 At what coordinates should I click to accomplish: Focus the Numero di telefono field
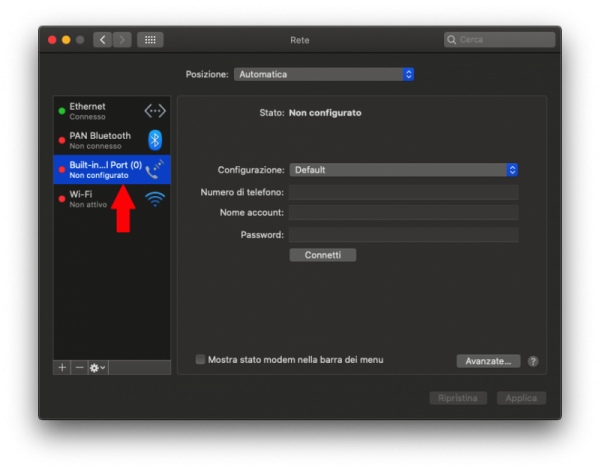(404, 192)
